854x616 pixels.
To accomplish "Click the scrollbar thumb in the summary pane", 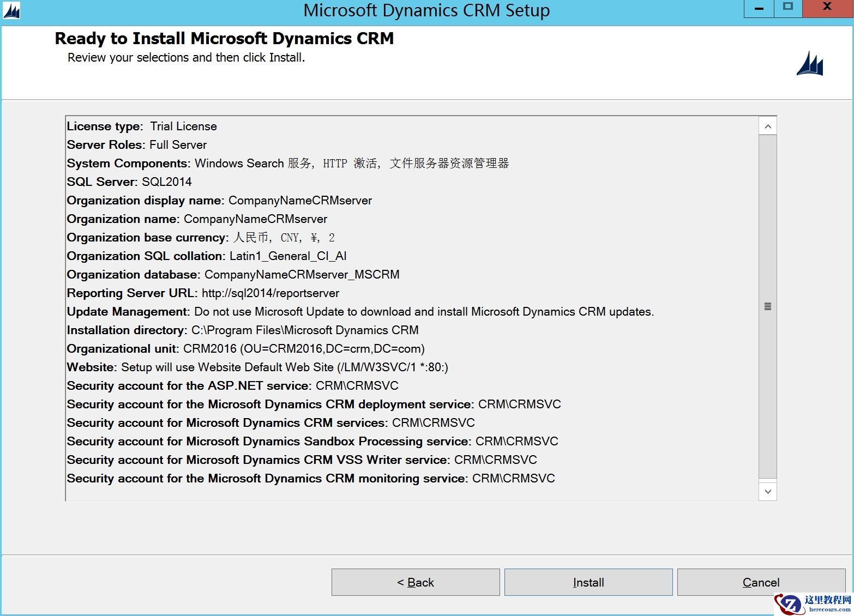I will pyautogui.click(x=768, y=307).
